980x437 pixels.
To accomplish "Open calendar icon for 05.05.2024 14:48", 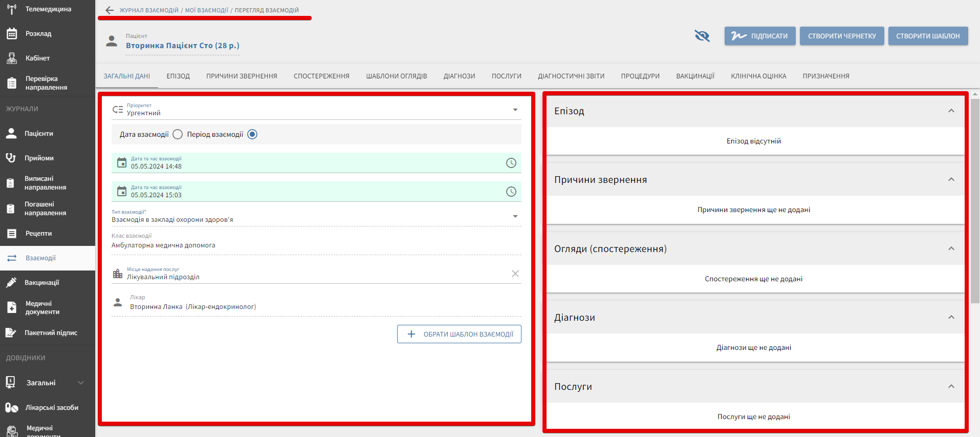I will (x=122, y=163).
